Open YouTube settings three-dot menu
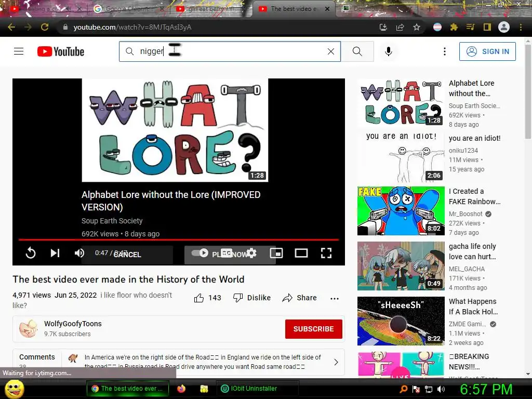 point(445,51)
